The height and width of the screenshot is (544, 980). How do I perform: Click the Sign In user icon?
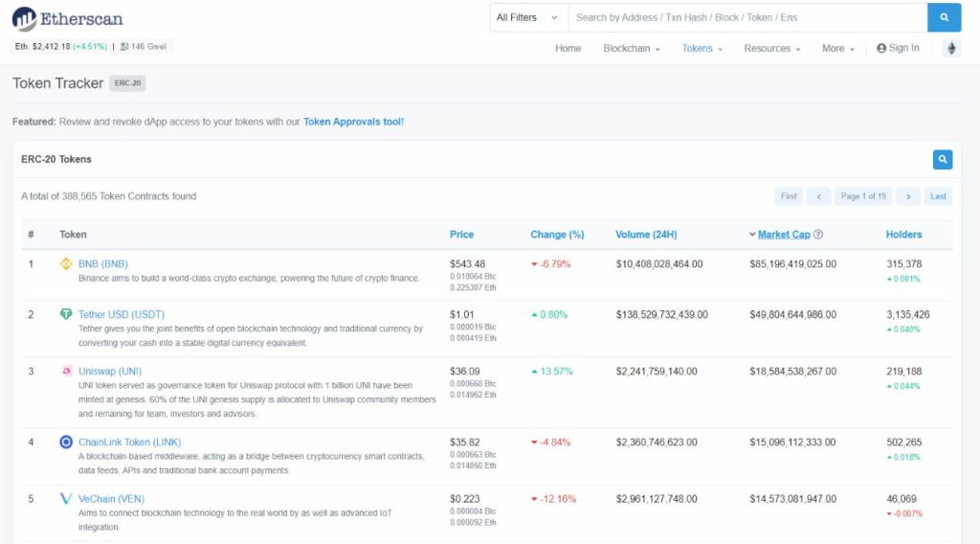(x=881, y=48)
